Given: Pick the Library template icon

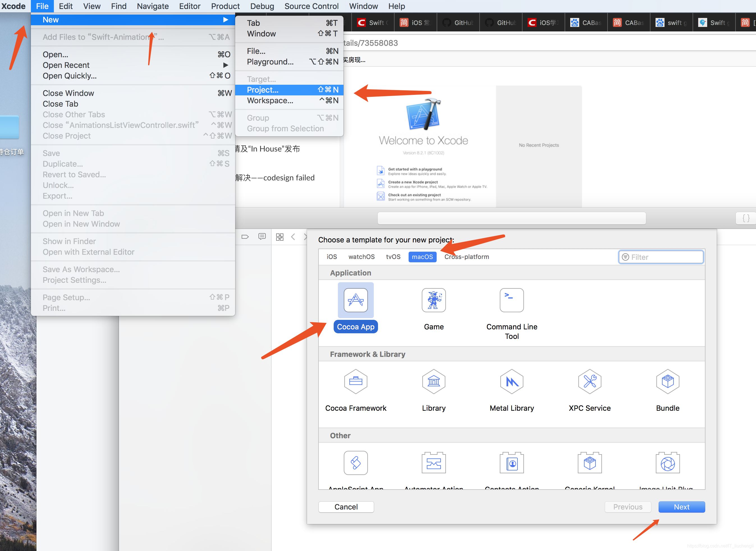Looking at the screenshot, I should click(x=433, y=381).
